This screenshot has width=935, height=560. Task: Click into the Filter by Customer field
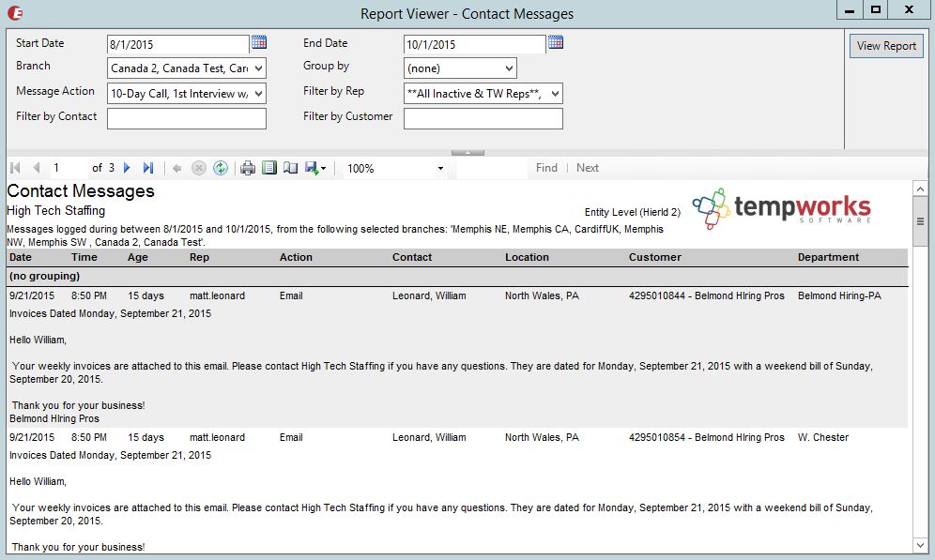(x=483, y=118)
